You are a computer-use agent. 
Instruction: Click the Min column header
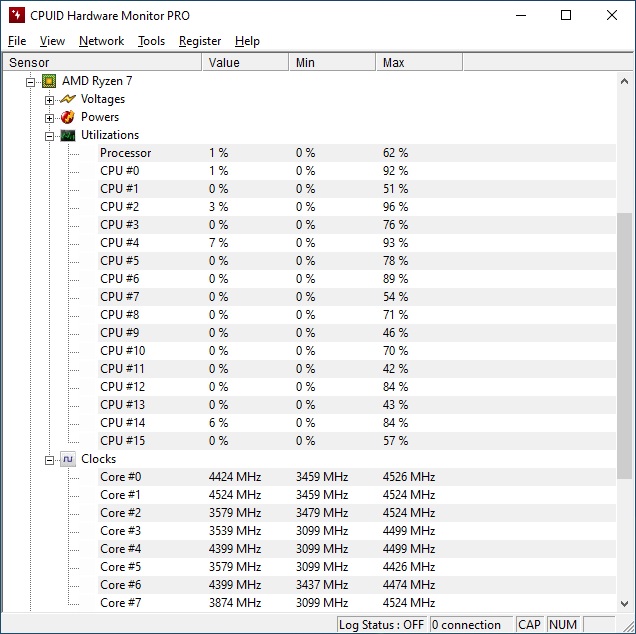(x=332, y=62)
